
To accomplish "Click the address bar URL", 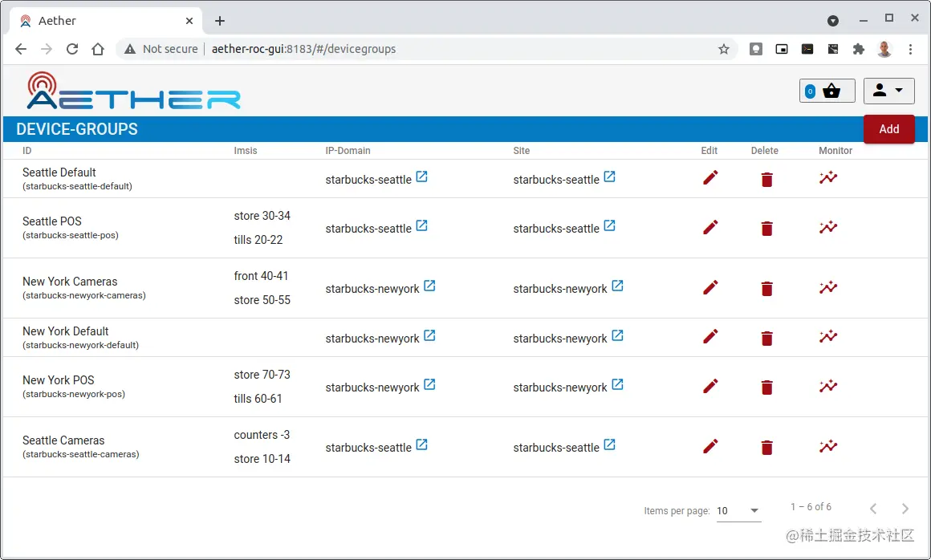I will (303, 49).
